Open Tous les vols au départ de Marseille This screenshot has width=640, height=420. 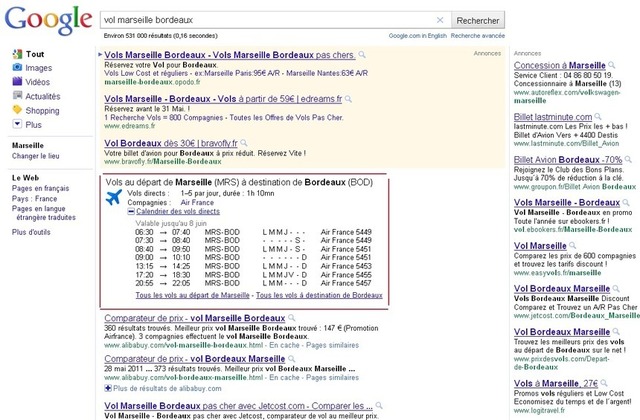192,295
